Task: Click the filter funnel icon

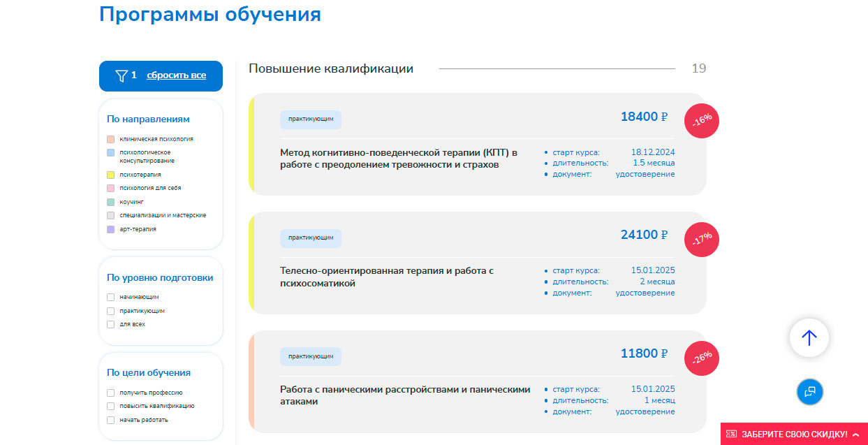Action: pyautogui.click(x=122, y=75)
